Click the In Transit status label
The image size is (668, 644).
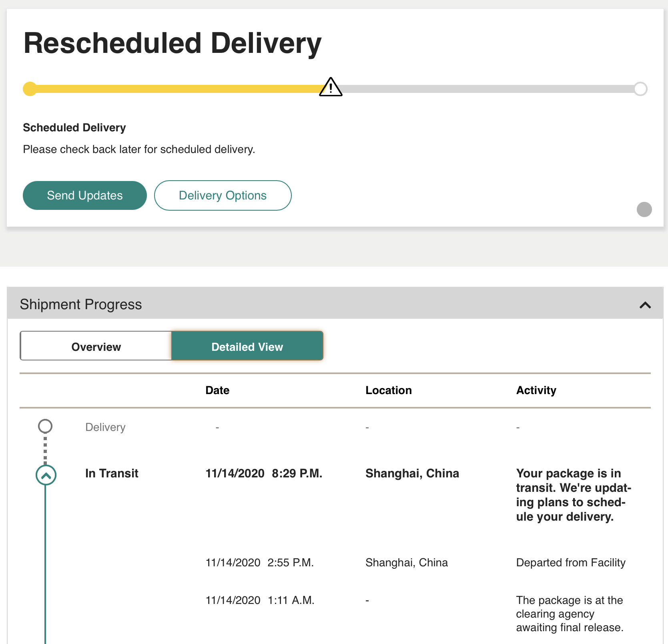click(x=112, y=473)
